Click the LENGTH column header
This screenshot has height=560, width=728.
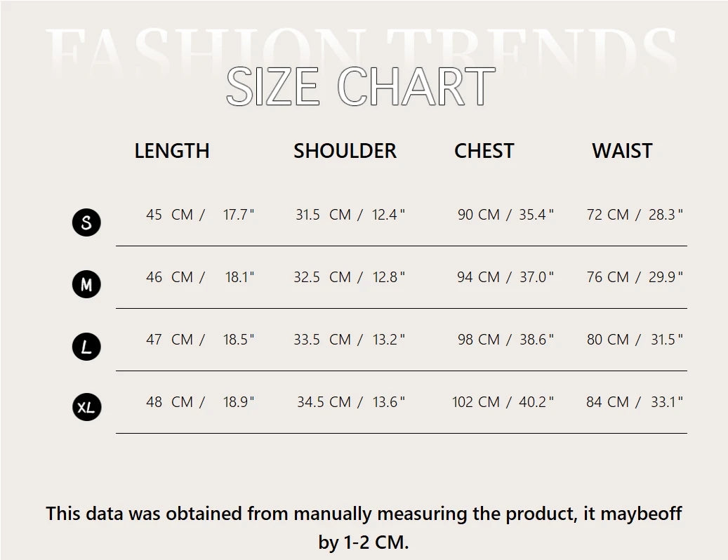click(x=172, y=151)
